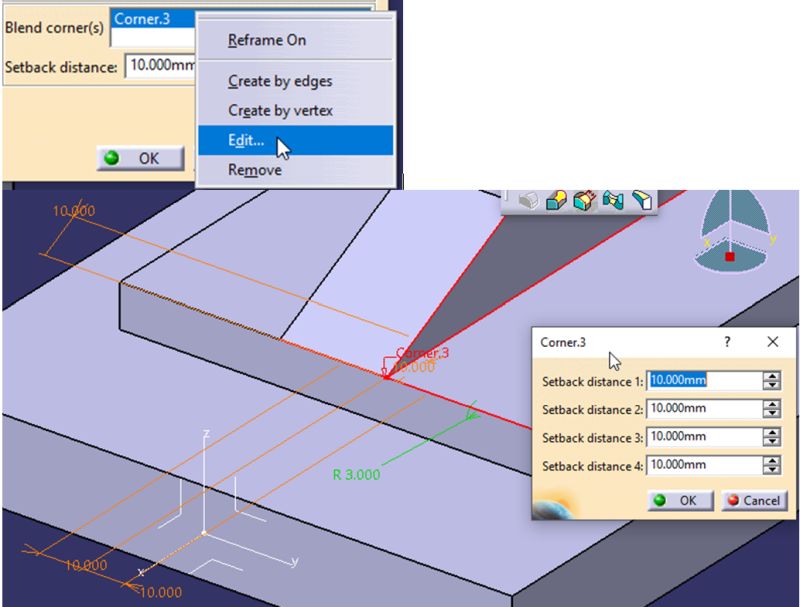
Task: Click the help question mark in Corner.3 dialog
Action: tap(727, 342)
